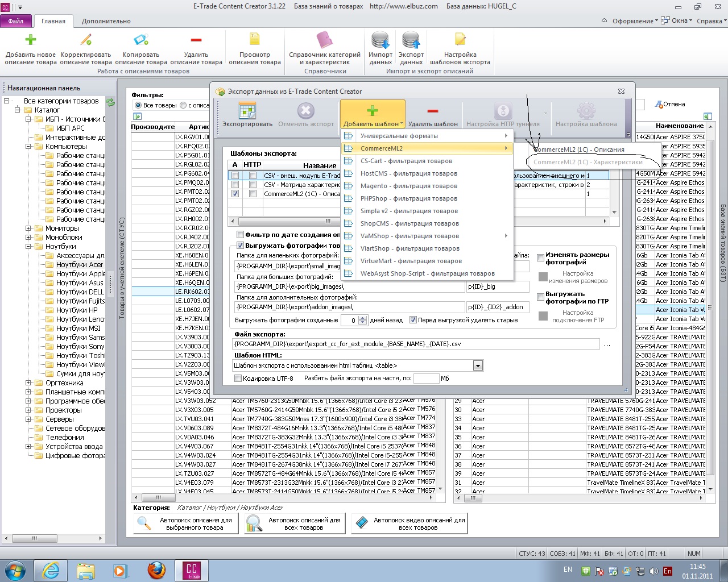Viewport: 728px width, 582px height.
Task: Open Windows Media Player taskbar icon
Action: coord(120,570)
